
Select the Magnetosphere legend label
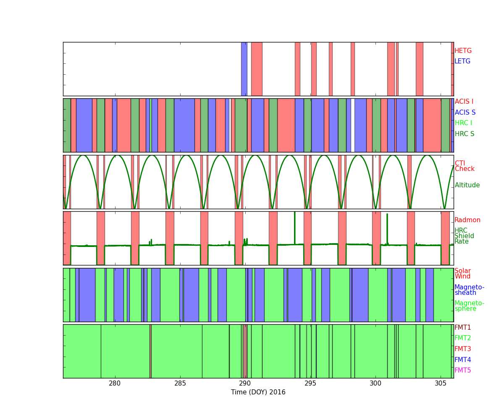point(469,306)
